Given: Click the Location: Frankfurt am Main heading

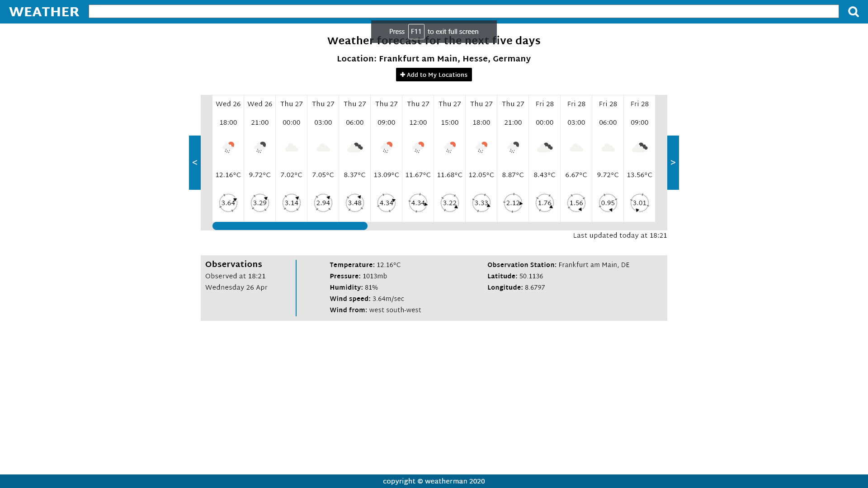Looking at the screenshot, I should [434, 59].
